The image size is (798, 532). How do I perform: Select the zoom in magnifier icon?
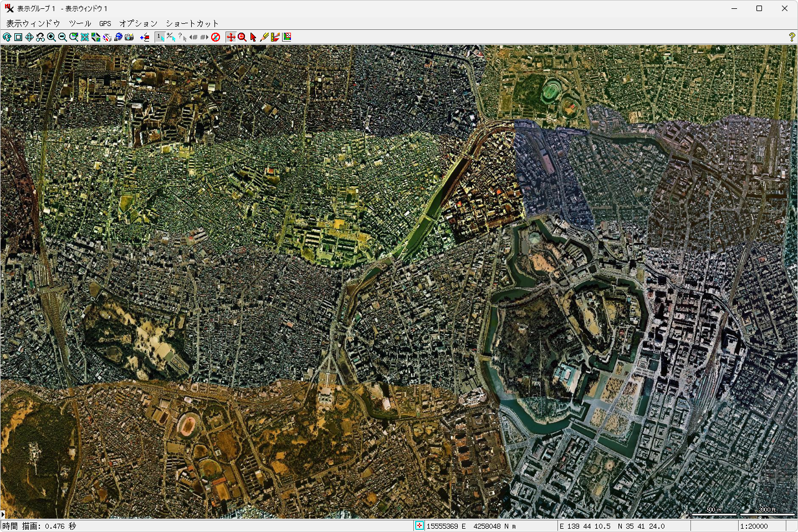52,37
